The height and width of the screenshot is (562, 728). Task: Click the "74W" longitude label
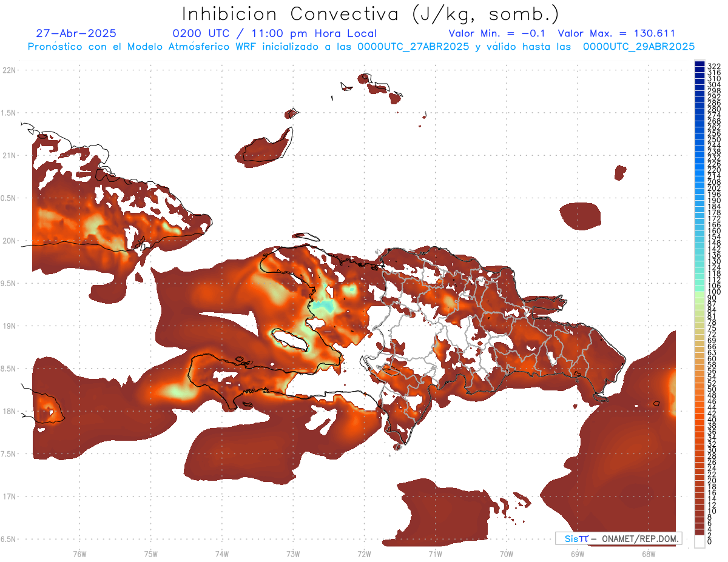coord(222,554)
